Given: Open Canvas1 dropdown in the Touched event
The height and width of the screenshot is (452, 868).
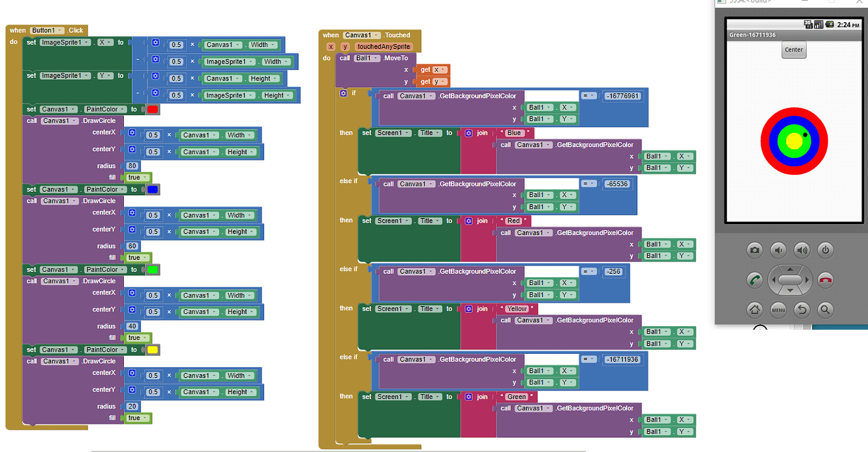Looking at the screenshot, I should (x=362, y=35).
